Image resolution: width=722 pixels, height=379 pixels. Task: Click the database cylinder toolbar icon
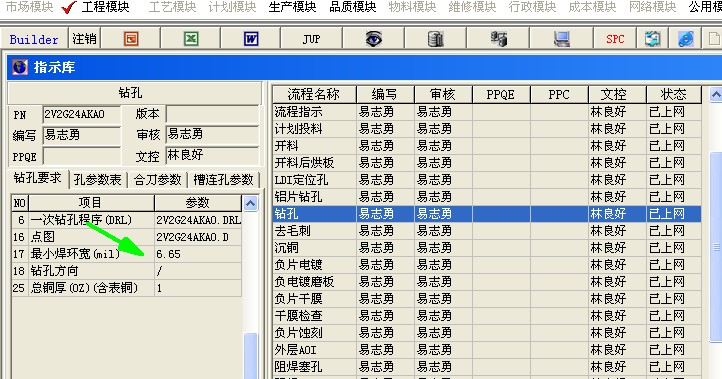pyautogui.click(x=436, y=39)
